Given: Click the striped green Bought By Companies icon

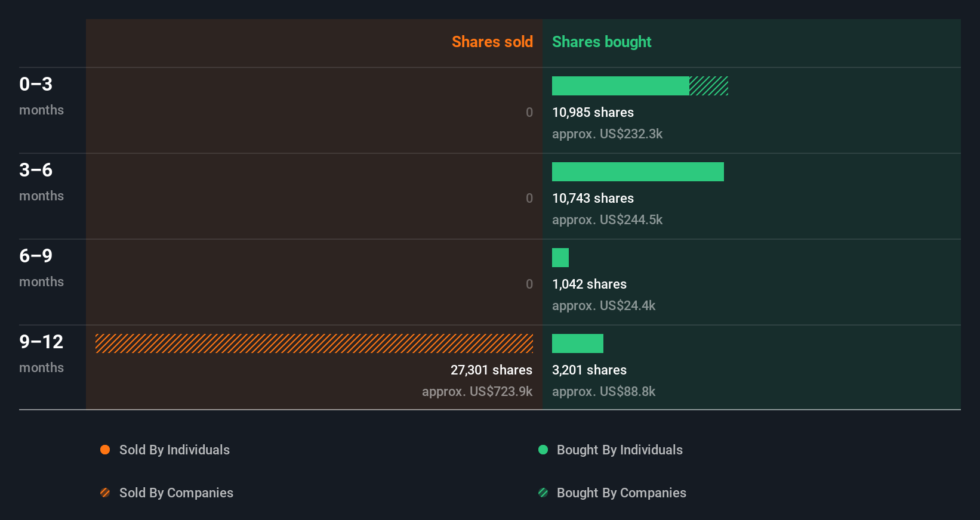Looking at the screenshot, I should coord(543,493).
